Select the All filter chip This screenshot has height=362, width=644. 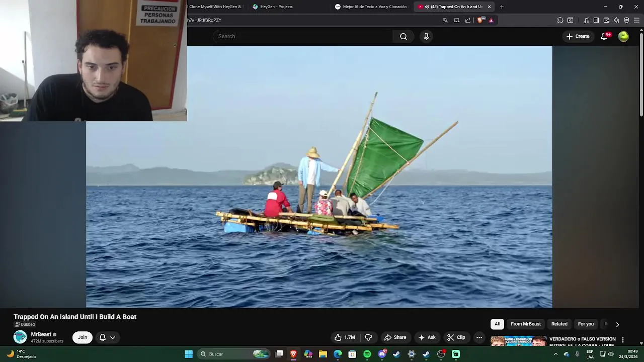[x=497, y=324]
